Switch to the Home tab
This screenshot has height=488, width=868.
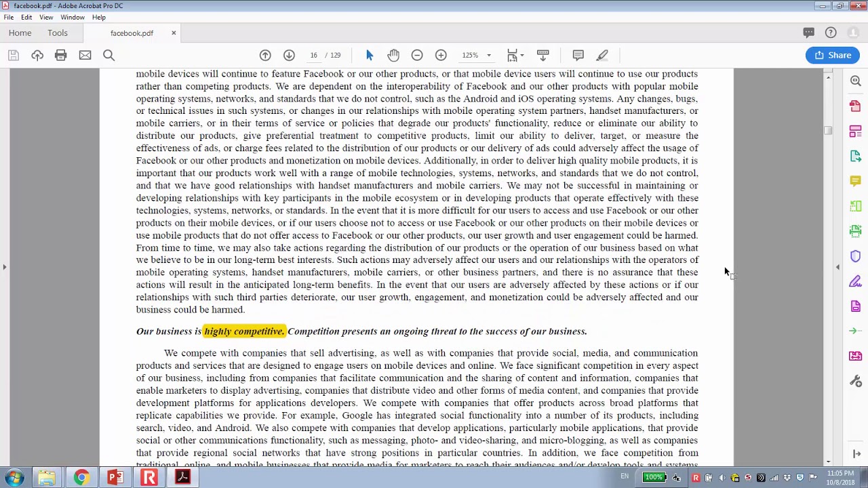pos(20,33)
